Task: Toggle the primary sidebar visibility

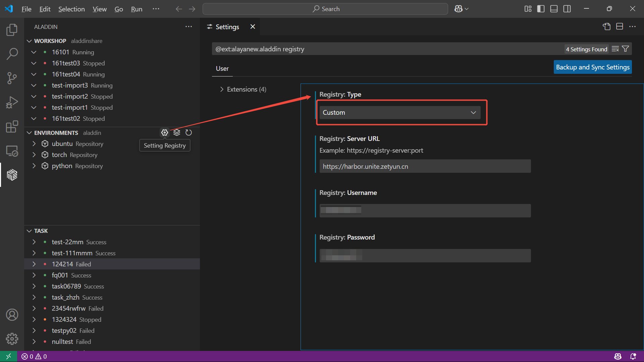Action: point(541,9)
